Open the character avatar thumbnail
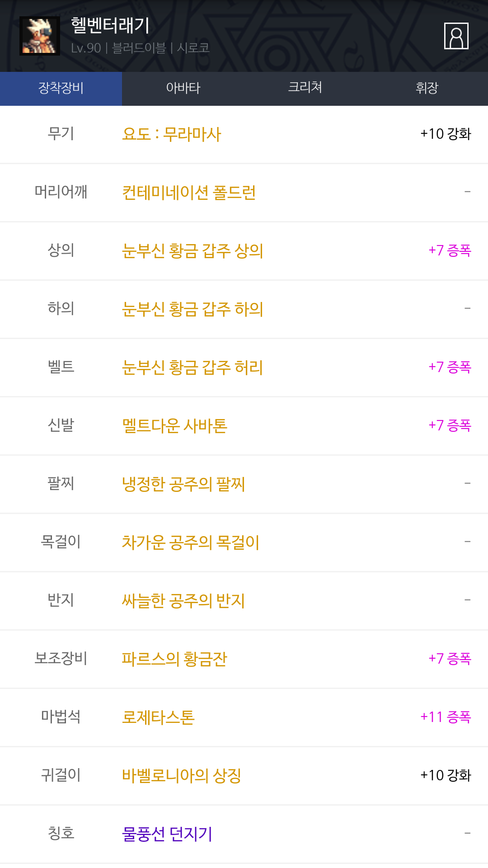 click(40, 36)
